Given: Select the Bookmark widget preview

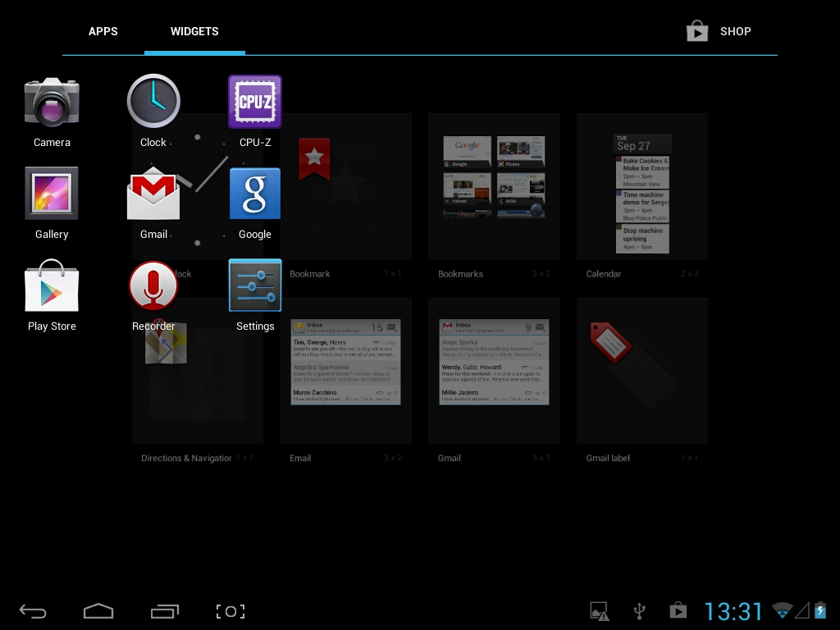Looking at the screenshot, I should 345,186.
